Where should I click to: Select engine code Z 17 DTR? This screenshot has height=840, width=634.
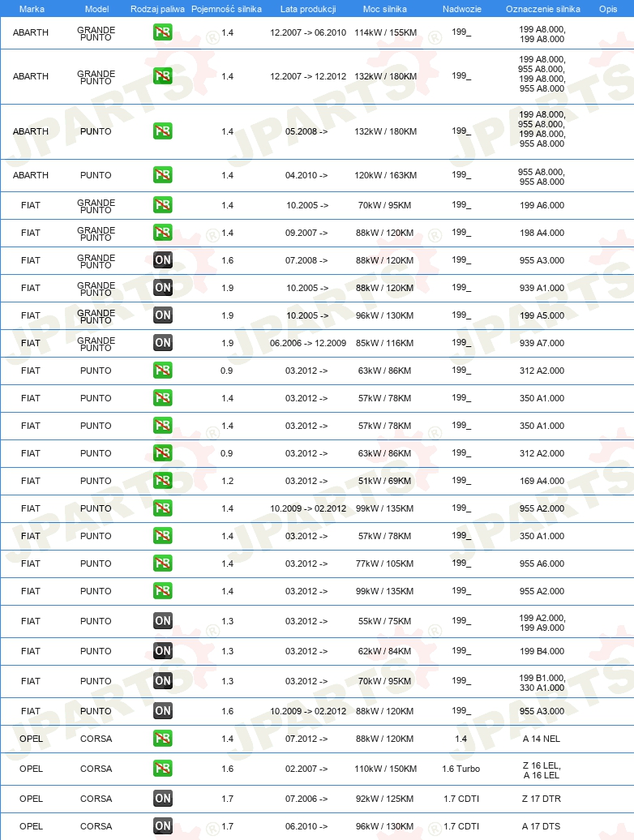coord(542,799)
